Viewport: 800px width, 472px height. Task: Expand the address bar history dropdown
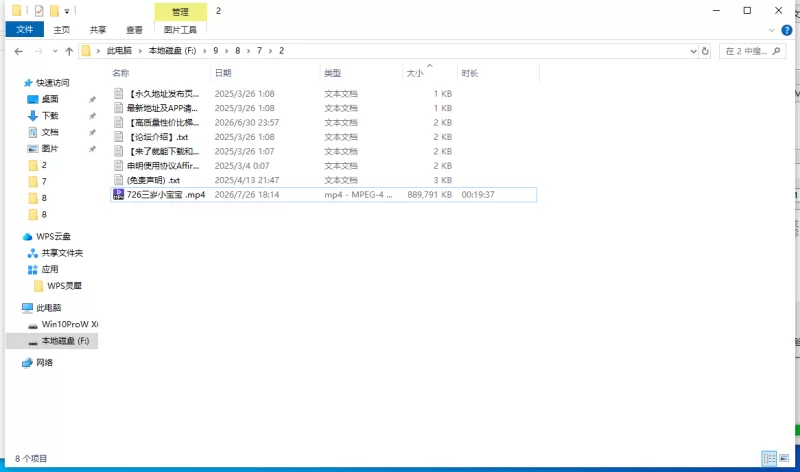(693, 51)
